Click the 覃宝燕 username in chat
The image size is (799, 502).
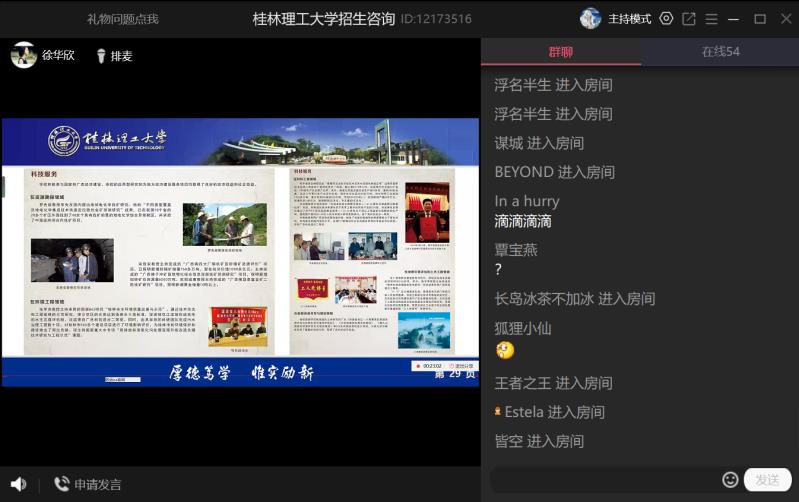pos(516,250)
